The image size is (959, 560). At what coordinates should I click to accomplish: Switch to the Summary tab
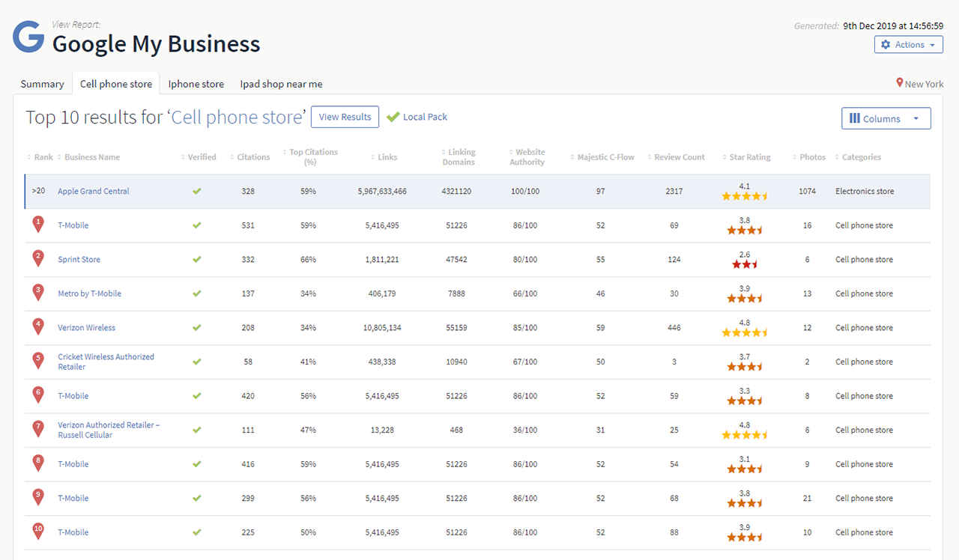point(42,84)
